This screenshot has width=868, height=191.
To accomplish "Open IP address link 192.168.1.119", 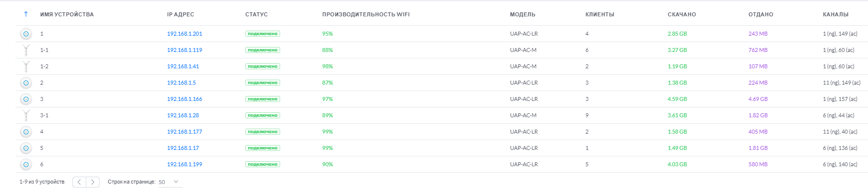I will [x=184, y=50].
